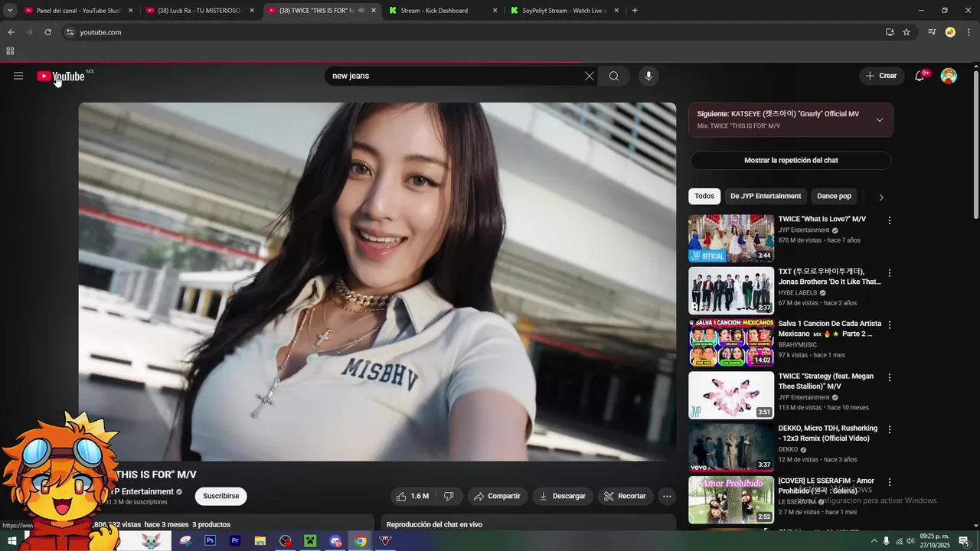Click the youtube.com address bar

point(475,32)
